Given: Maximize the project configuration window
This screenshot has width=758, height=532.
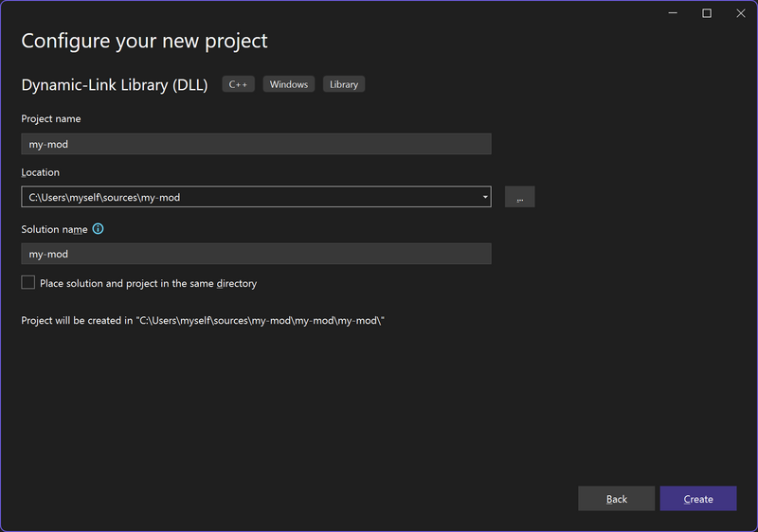Looking at the screenshot, I should pyautogui.click(x=707, y=13).
